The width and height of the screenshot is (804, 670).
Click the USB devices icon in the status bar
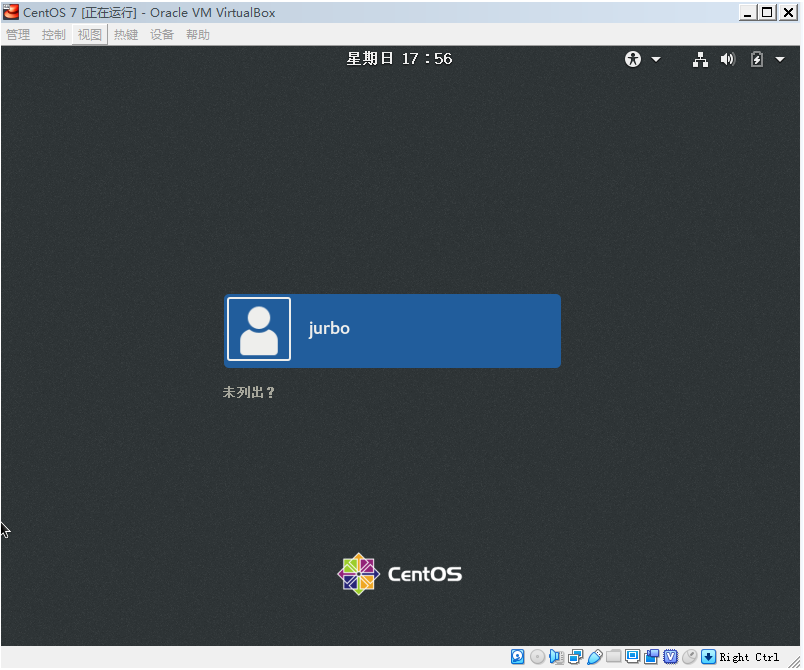point(594,657)
